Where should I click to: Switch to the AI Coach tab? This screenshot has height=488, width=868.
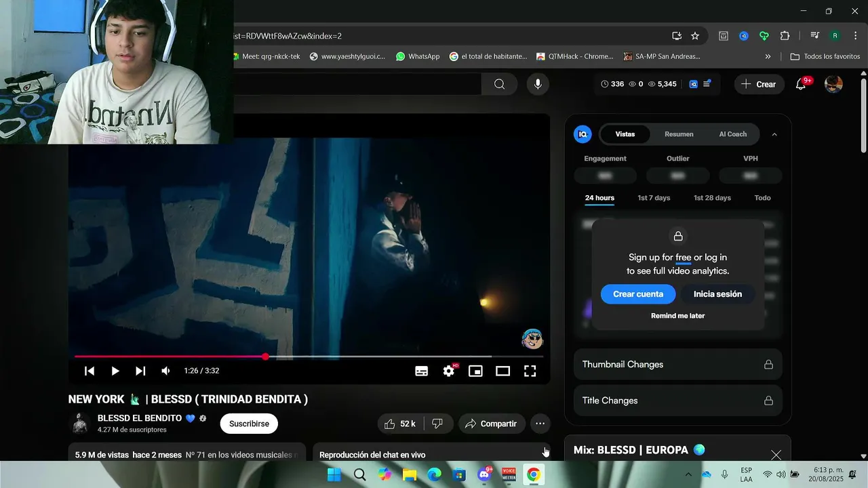coord(732,134)
